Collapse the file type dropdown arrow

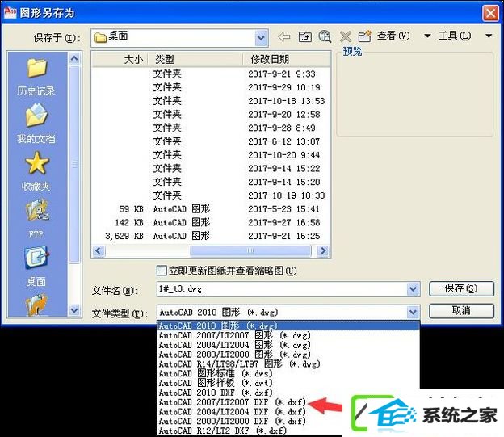point(413,312)
